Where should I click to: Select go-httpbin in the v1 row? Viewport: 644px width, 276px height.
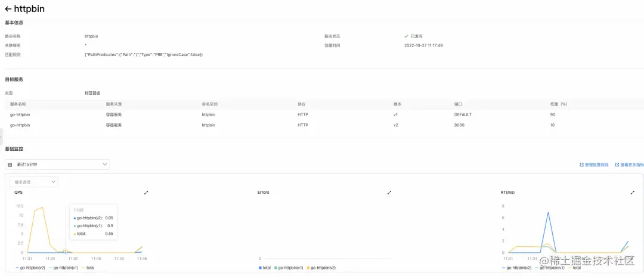(x=20, y=114)
